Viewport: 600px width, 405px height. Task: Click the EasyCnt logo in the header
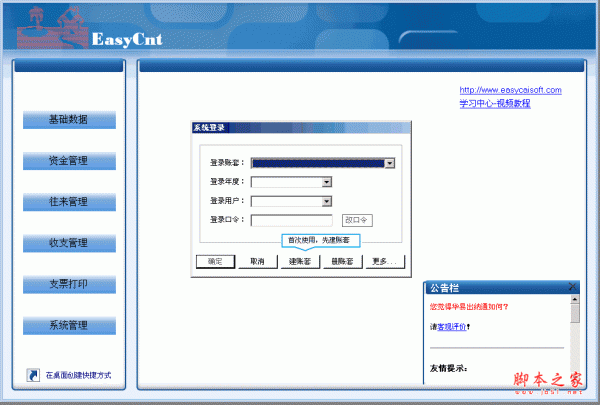pyautogui.click(x=127, y=39)
